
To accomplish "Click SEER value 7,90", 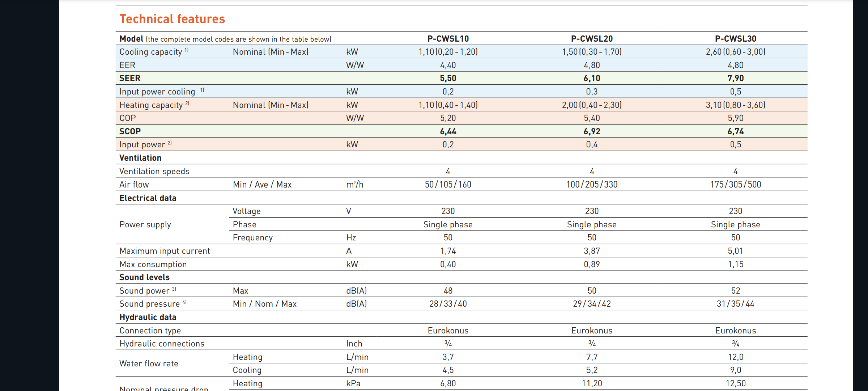I will tap(736, 78).
